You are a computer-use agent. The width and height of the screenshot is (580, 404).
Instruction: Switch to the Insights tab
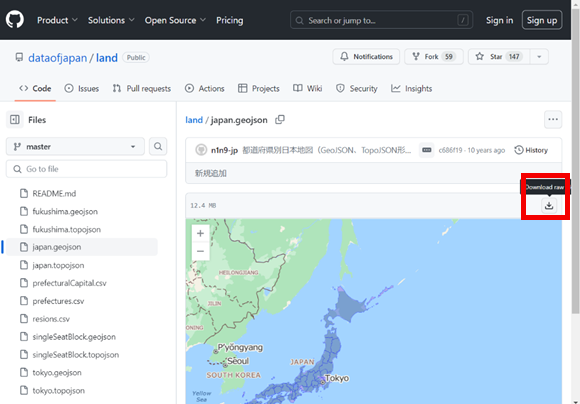(412, 88)
